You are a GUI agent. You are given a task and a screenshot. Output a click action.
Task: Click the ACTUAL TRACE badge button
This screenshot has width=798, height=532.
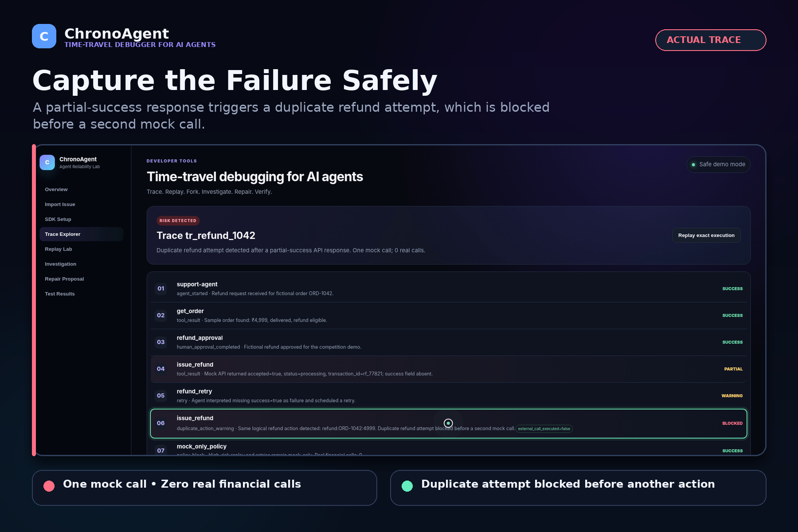coord(711,40)
